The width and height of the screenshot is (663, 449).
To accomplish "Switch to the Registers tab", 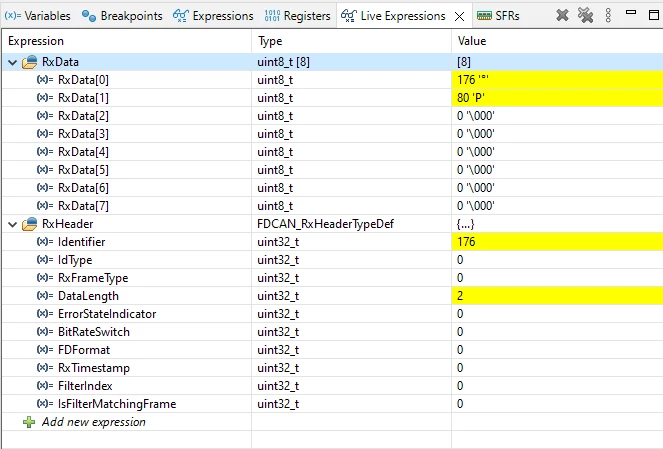I will pyautogui.click(x=297, y=16).
